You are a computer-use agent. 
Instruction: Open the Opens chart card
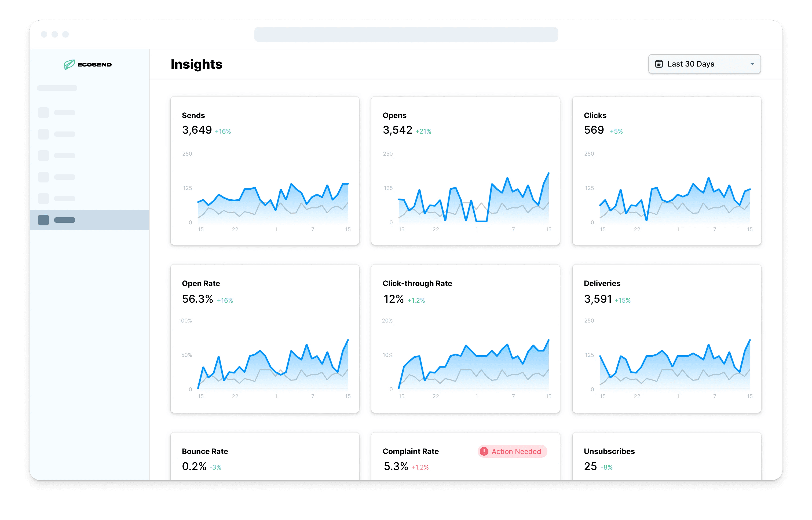click(465, 171)
